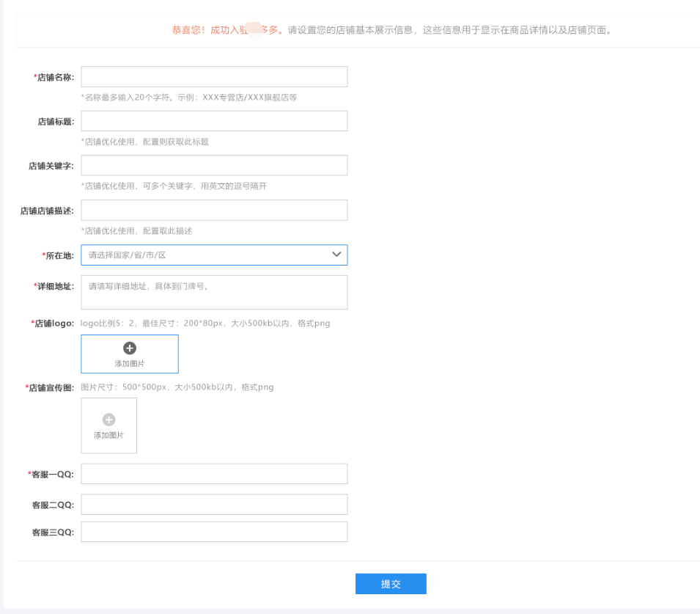Click the 恭喜您 success message text
The width and height of the screenshot is (700, 614).
227,30
